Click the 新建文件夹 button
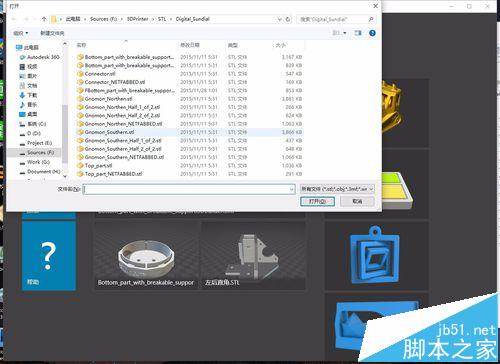 click(52, 33)
